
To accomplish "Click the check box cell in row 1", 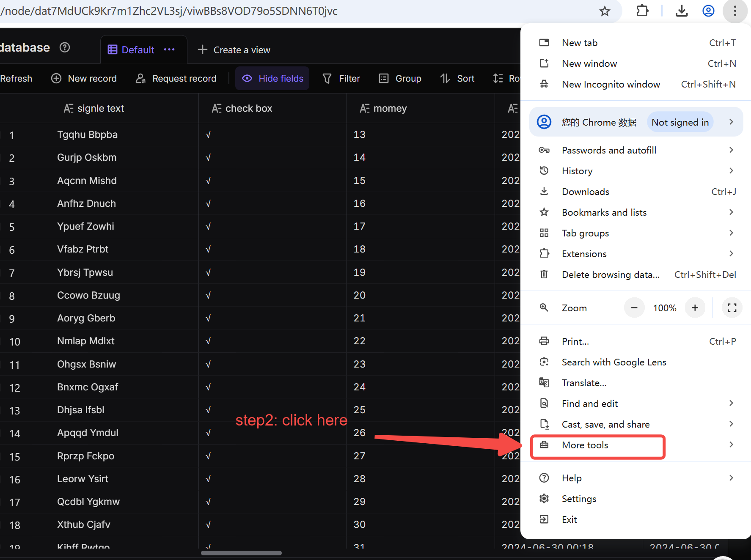I will (272, 135).
